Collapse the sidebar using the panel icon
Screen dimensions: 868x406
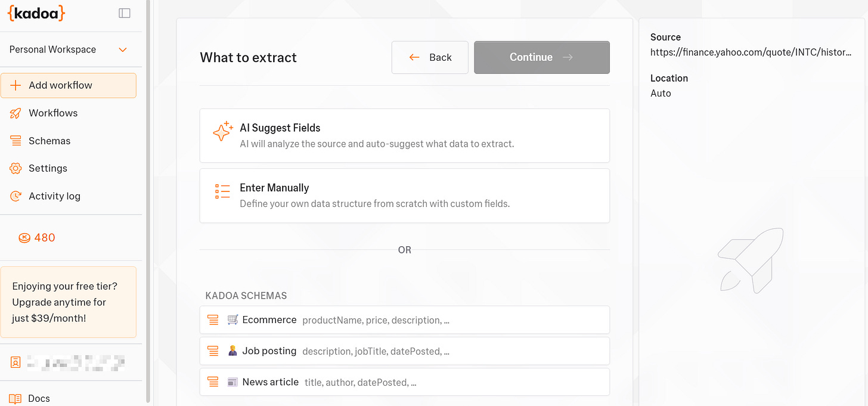124,13
